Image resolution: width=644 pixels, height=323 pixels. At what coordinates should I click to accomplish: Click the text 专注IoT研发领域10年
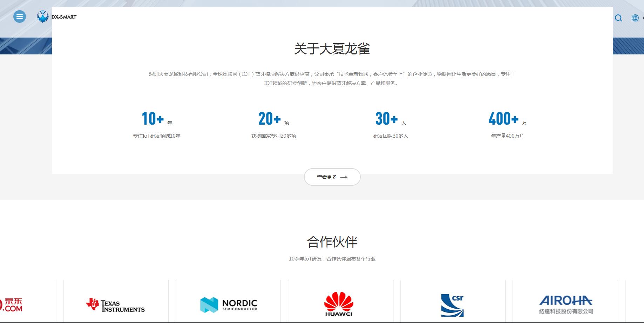click(x=157, y=136)
